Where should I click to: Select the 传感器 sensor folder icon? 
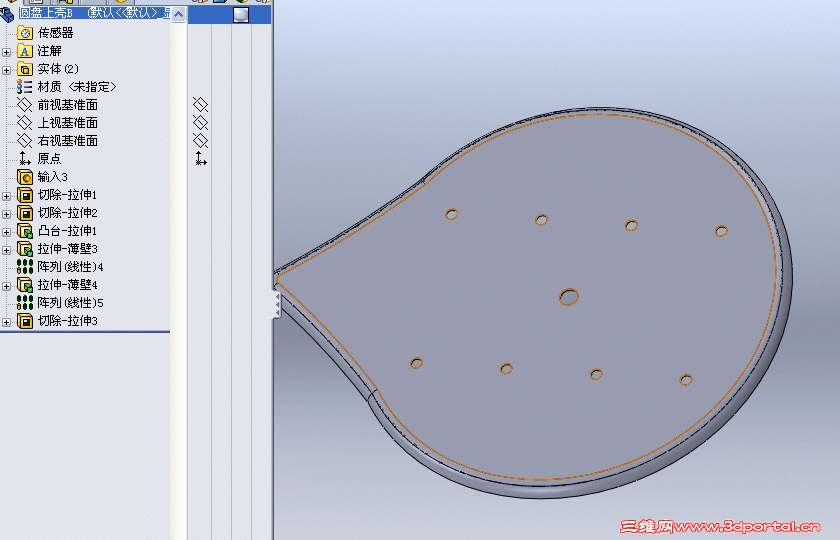(x=25, y=33)
